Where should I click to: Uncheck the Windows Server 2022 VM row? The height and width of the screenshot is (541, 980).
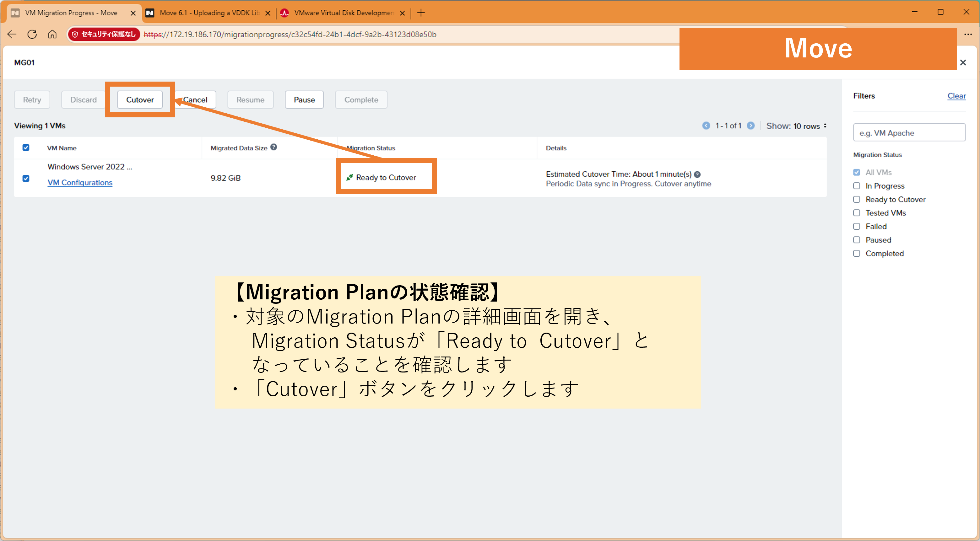[x=26, y=178]
